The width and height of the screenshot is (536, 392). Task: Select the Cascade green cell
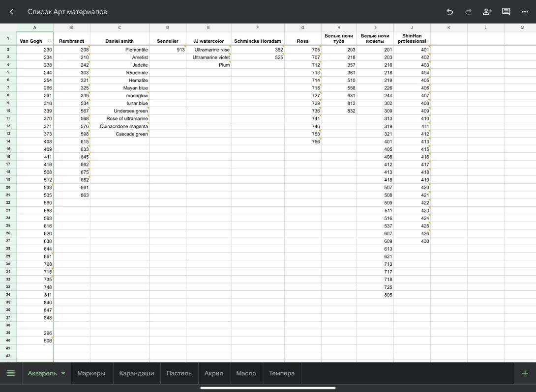click(119, 134)
